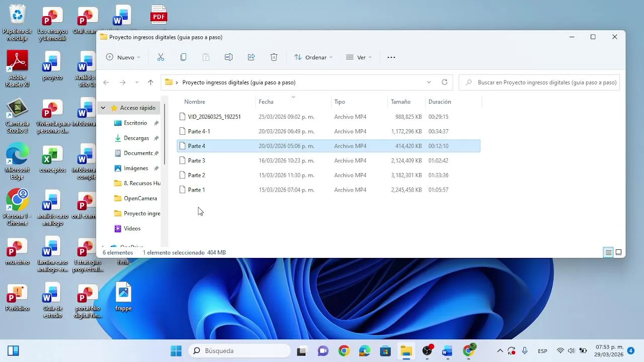
Task: Open the frappe image file on desktop
Action: tap(123, 297)
